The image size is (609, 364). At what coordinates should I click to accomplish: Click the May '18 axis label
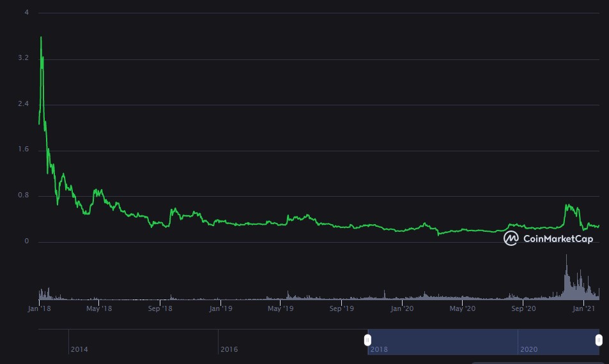(99, 308)
